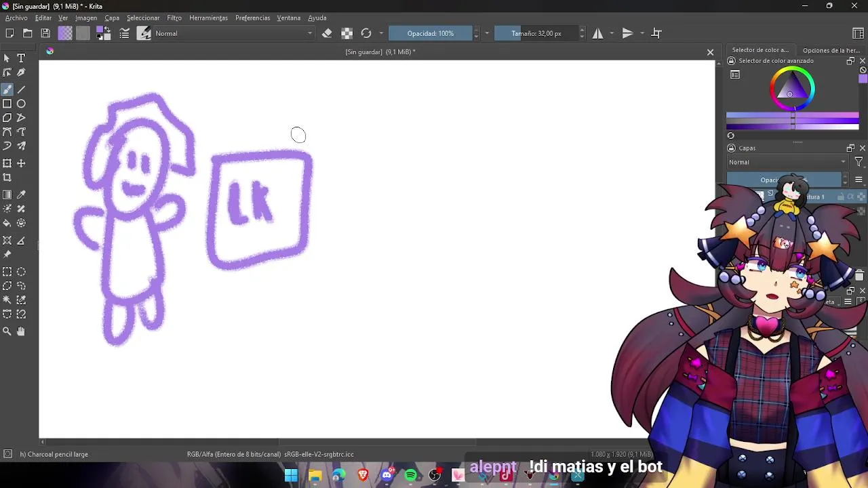The height and width of the screenshot is (488, 868).
Task: Select the Polygon tool
Action: 7,118
